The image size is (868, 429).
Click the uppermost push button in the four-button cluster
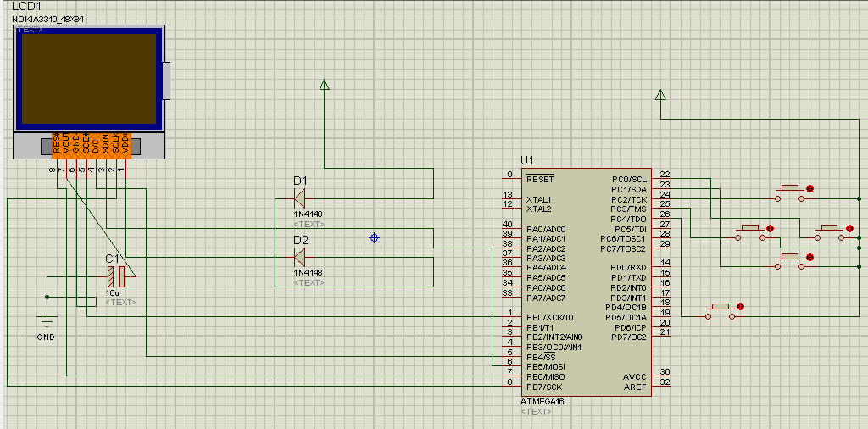coord(790,194)
